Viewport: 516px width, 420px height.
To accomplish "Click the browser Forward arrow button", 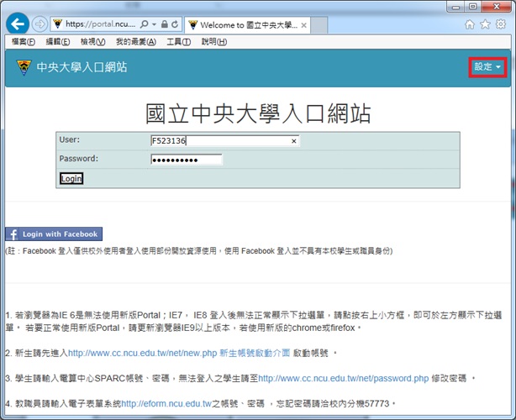I will [39, 24].
